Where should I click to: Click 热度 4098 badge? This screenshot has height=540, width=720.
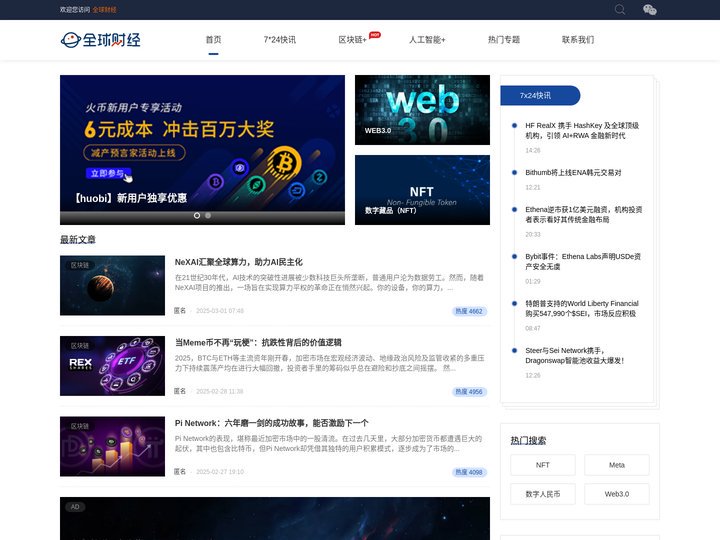[469, 472]
